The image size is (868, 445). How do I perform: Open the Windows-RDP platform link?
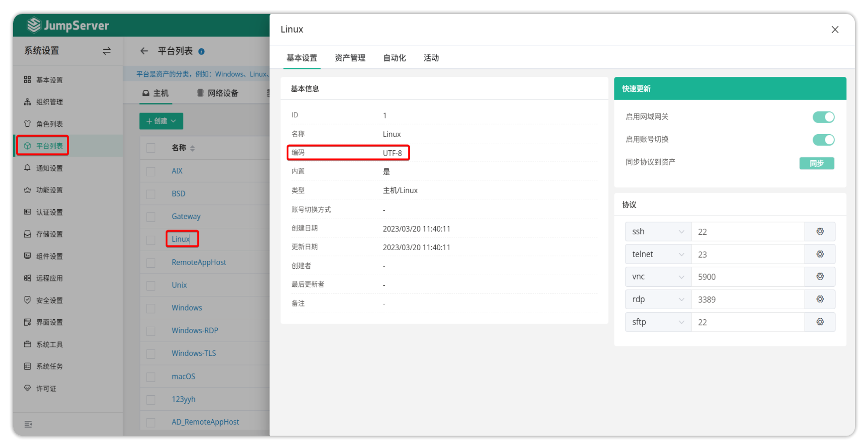[195, 330]
